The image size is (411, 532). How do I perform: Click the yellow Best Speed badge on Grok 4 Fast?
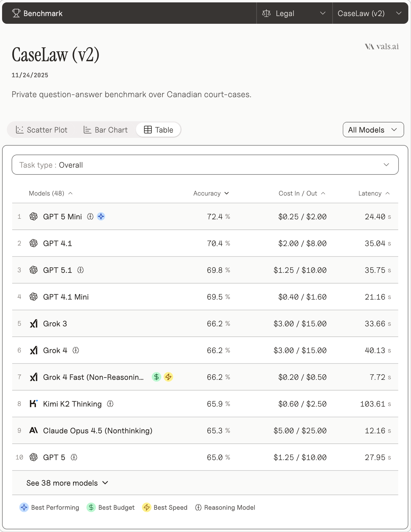(x=168, y=377)
